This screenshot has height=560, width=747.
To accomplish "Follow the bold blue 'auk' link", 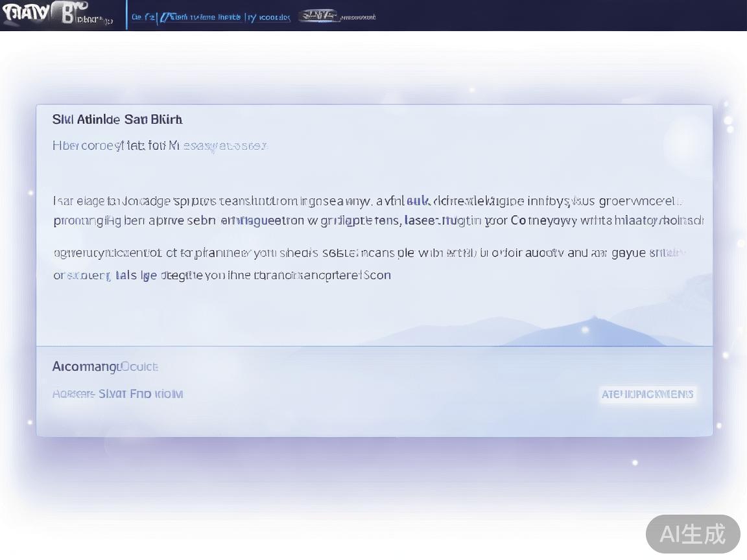I will point(418,202).
